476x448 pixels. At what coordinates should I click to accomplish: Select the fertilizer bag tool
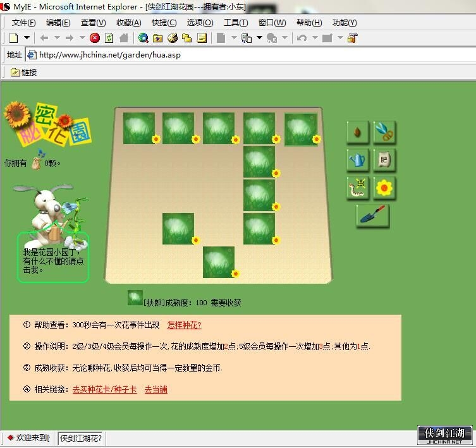coord(384,160)
